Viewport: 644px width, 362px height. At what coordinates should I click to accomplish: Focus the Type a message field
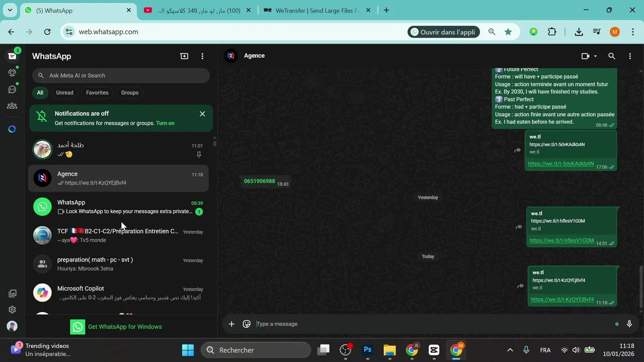[x=433, y=324]
